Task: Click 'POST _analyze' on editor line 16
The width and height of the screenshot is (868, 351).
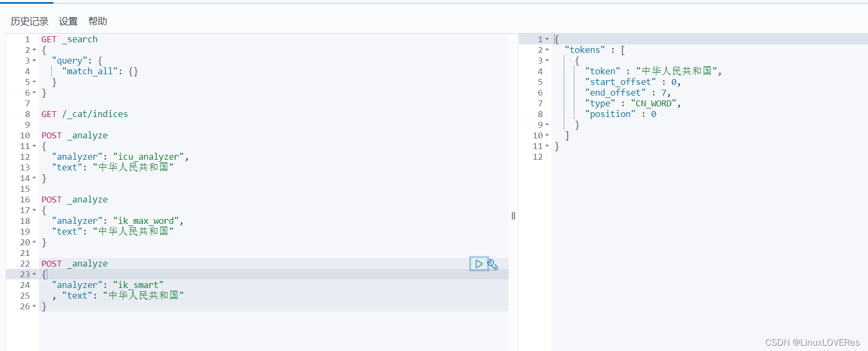Action: pyautogui.click(x=74, y=200)
